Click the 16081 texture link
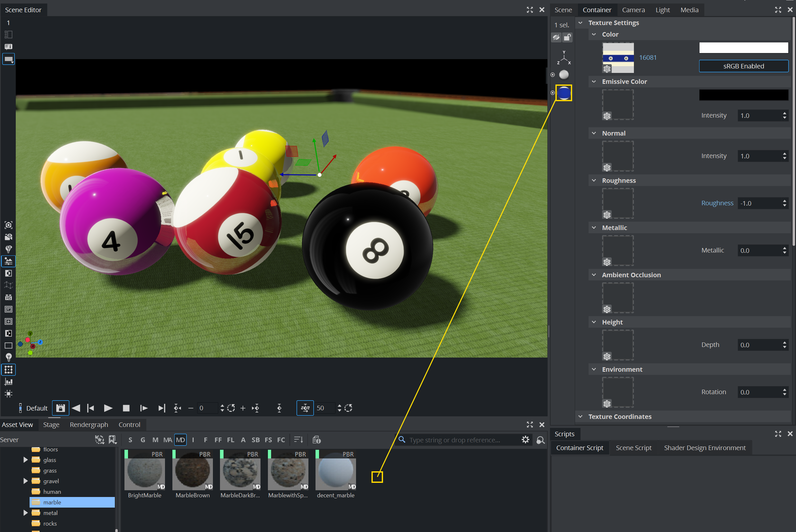Image resolution: width=796 pixels, height=532 pixels. 648,58
